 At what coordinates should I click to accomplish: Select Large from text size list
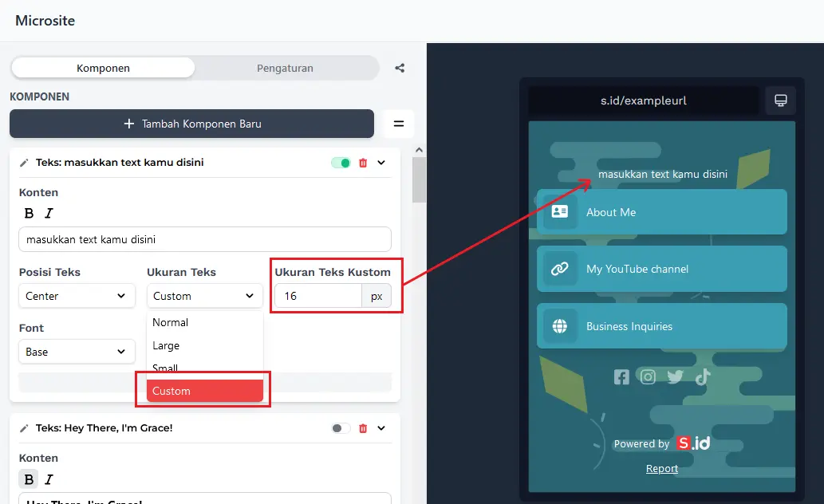pyautogui.click(x=166, y=345)
